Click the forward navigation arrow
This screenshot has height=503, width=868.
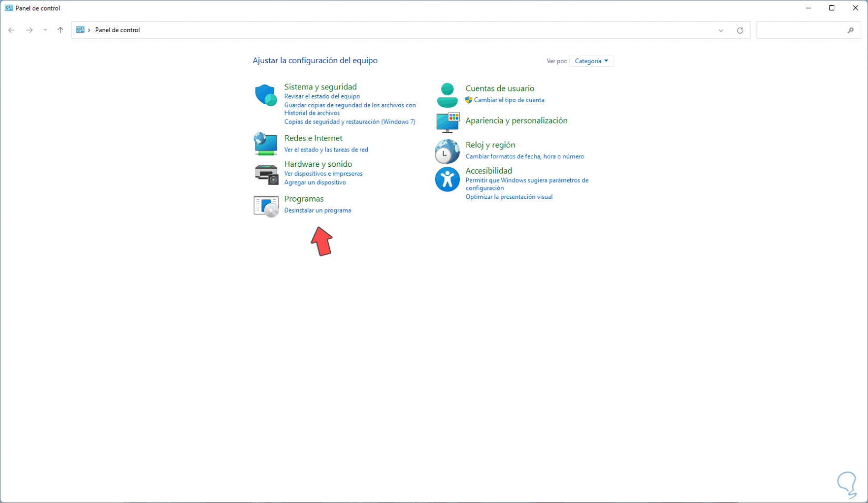click(29, 30)
